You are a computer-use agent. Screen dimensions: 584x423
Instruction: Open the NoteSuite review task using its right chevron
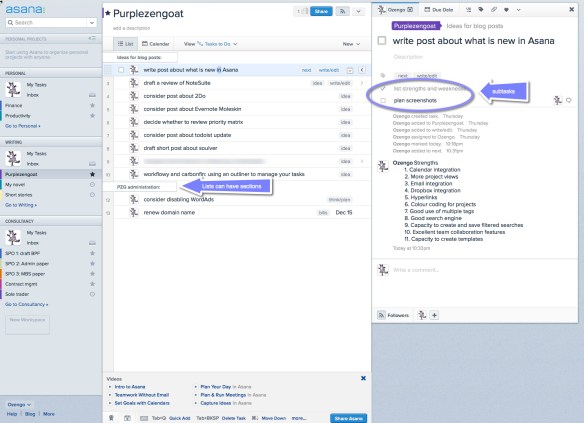pyautogui.click(x=362, y=83)
